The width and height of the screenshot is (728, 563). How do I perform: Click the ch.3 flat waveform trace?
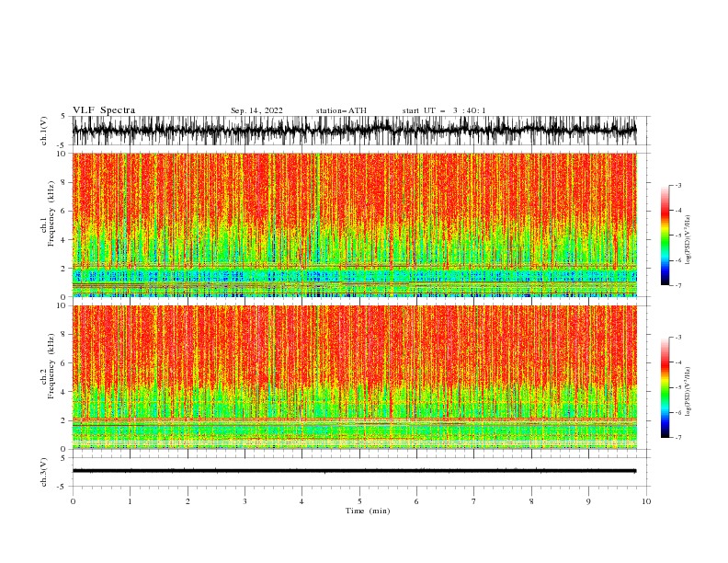pyautogui.click(x=354, y=471)
